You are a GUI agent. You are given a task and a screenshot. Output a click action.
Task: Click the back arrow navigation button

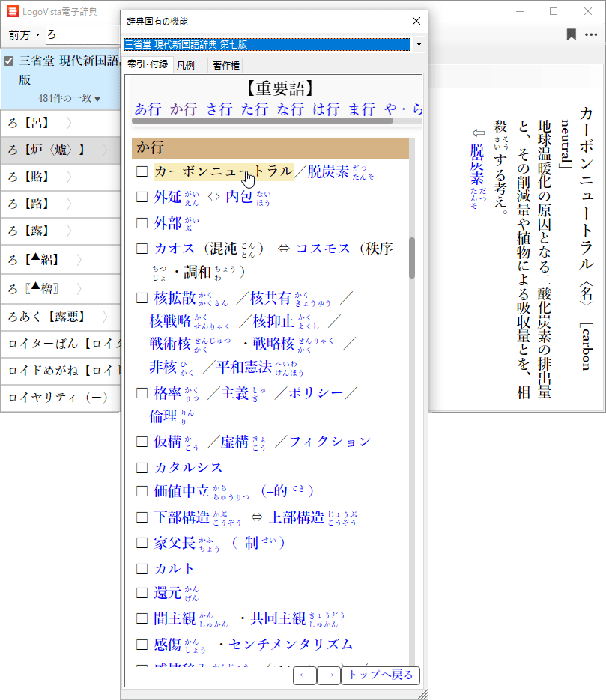tap(304, 675)
